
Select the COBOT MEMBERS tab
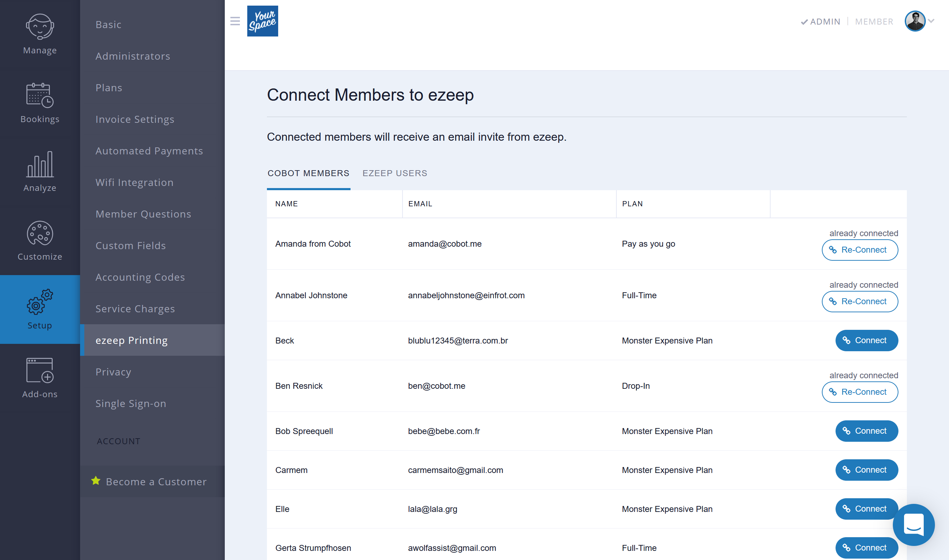[308, 173]
